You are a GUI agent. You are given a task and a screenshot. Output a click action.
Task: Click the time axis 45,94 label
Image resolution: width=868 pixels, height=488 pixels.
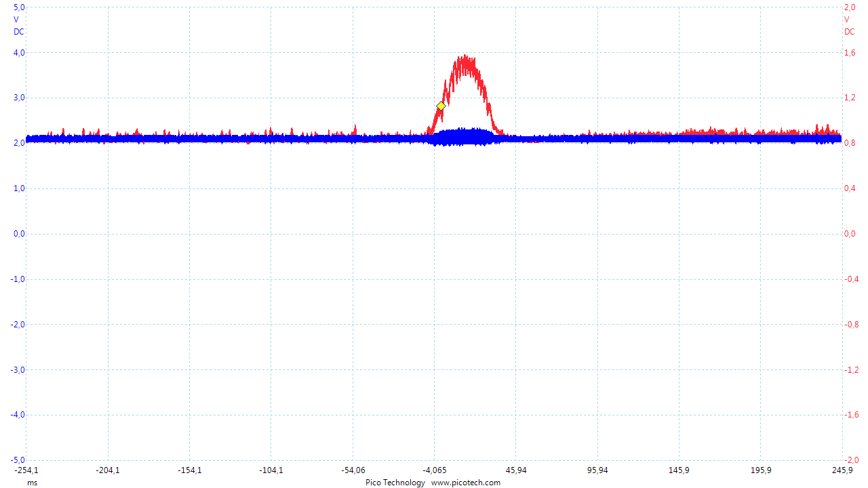pos(515,470)
